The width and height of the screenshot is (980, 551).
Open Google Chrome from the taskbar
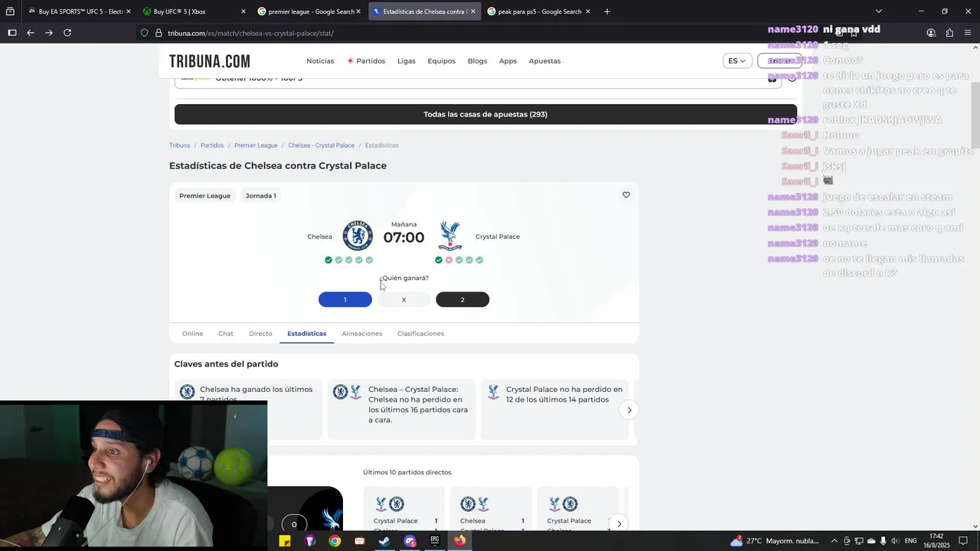(x=335, y=541)
